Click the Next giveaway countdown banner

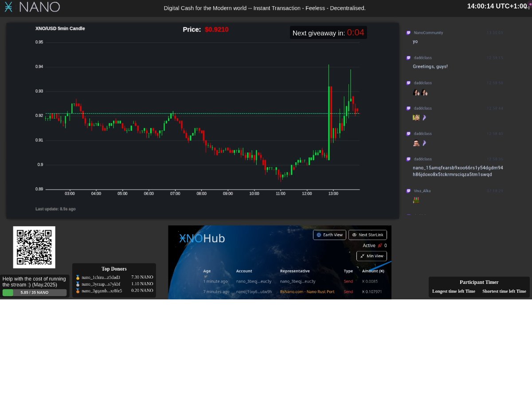(x=328, y=32)
